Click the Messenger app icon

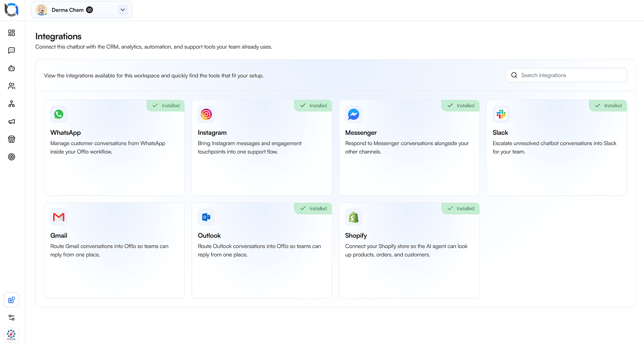(353, 114)
